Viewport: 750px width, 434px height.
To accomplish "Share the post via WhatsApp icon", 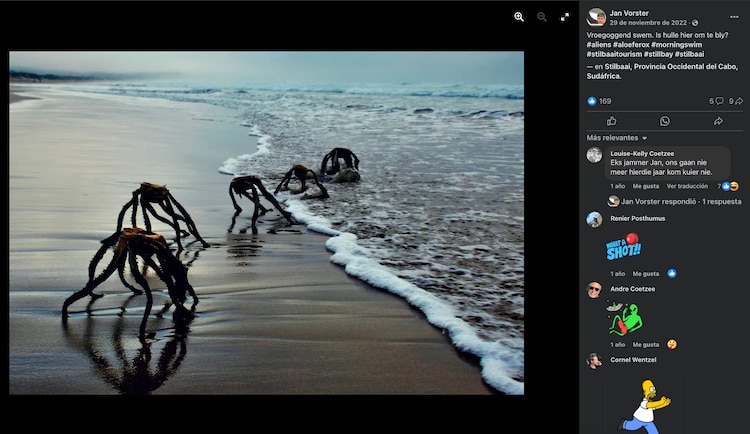I will tap(664, 121).
